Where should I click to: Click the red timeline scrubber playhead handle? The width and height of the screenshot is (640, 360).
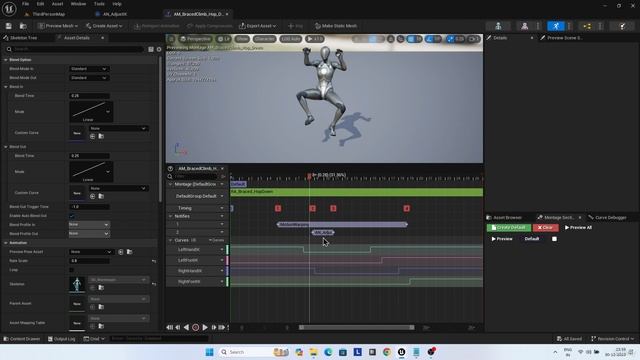[309, 176]
